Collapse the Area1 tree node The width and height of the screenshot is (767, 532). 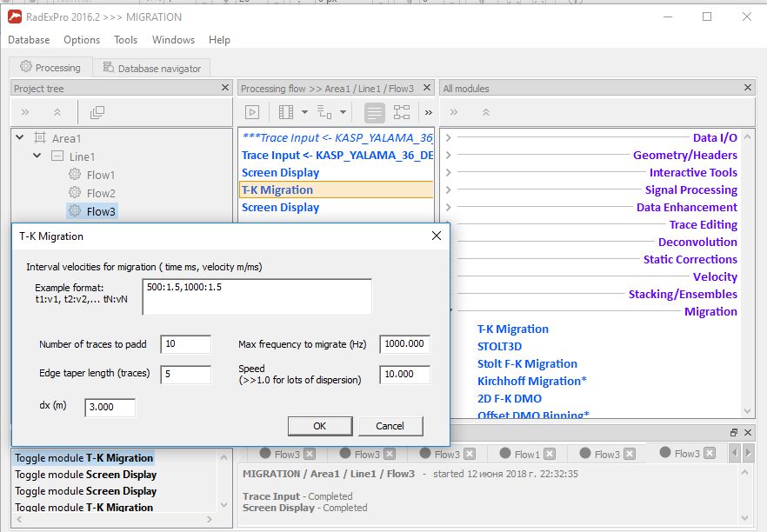click(x=19, y=138)
